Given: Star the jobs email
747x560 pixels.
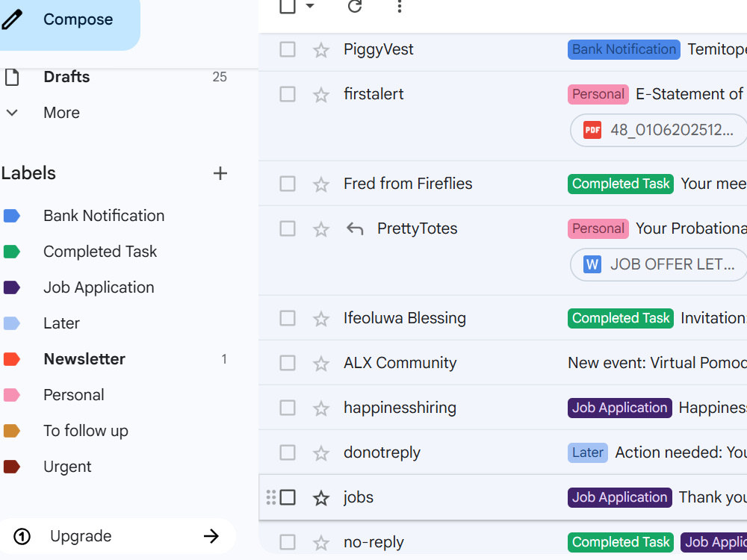Looking at the screenshot, I should [x=320, y=497].
